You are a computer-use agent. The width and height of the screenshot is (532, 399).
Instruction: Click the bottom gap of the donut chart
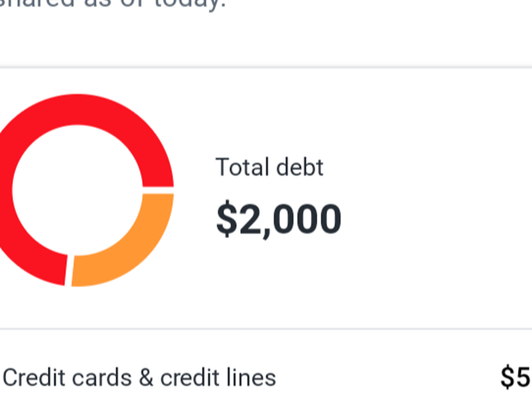point(69,270)
